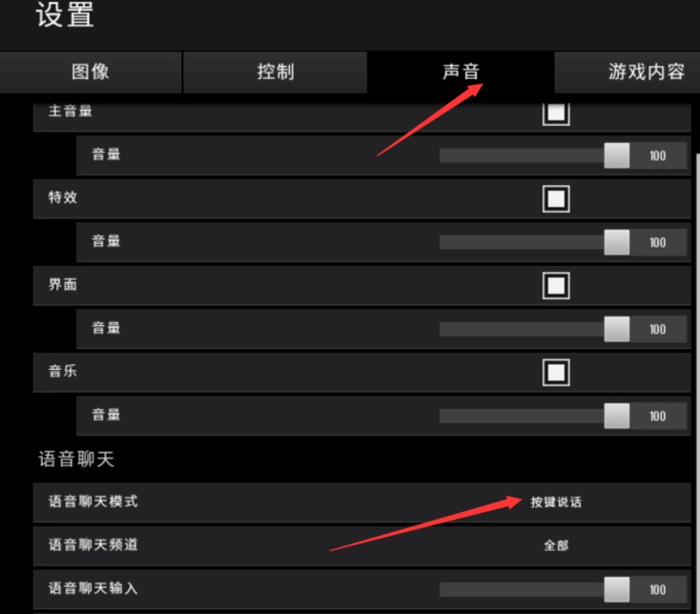
Task: Click the 语音聊天输入 slider handle
Action: (616, 589)
